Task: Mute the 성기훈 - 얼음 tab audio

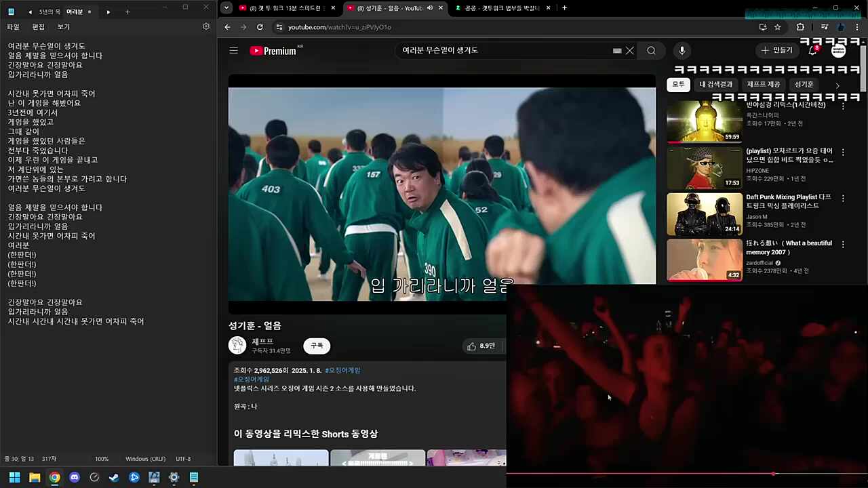Action: [429, 8]
